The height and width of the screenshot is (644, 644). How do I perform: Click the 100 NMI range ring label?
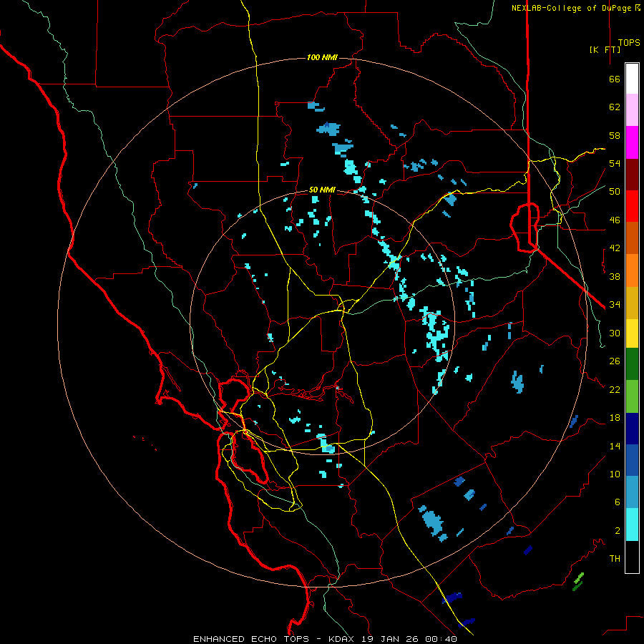(322, 57)
